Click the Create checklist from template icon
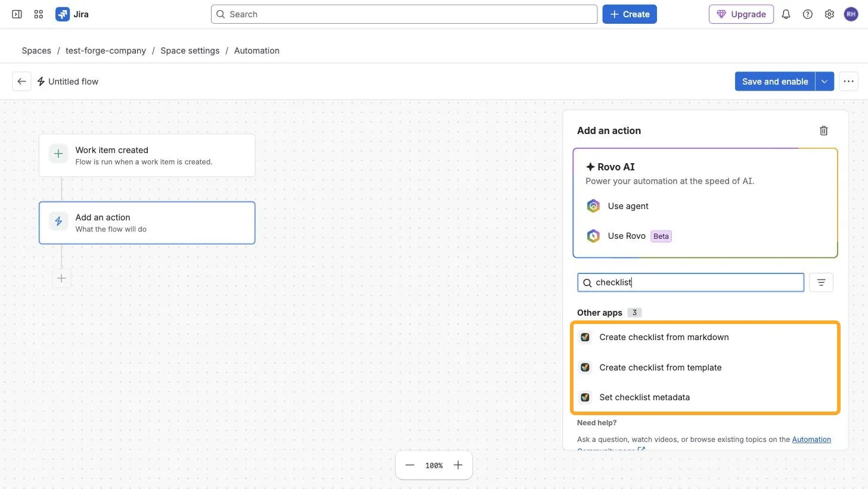The width and height of the screenshot is (868, 489). pos(585,367)
